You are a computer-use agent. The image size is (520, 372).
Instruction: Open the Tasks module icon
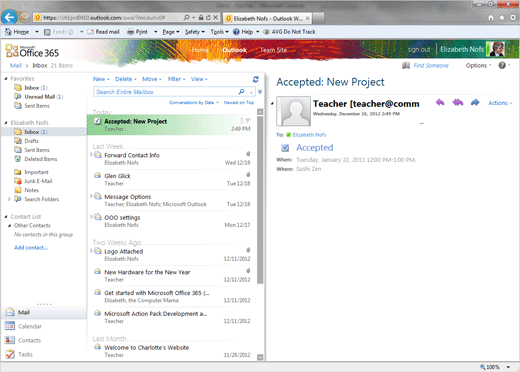coord(10,354)
